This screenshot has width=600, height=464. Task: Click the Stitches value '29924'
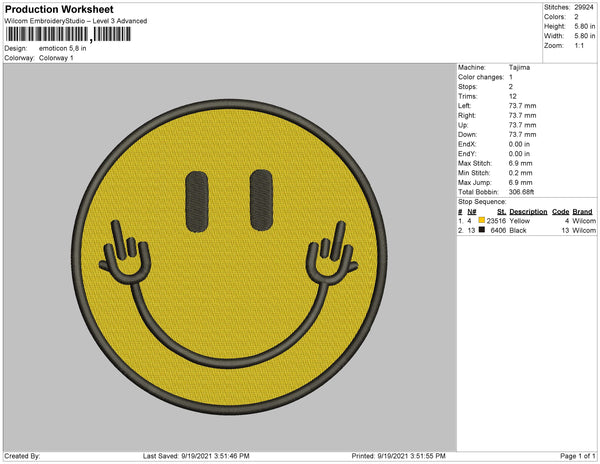(x=584, y=7)
